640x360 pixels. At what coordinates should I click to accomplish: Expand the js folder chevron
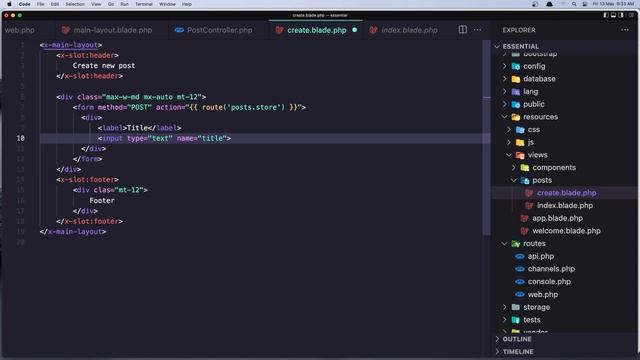pos(509,142)
